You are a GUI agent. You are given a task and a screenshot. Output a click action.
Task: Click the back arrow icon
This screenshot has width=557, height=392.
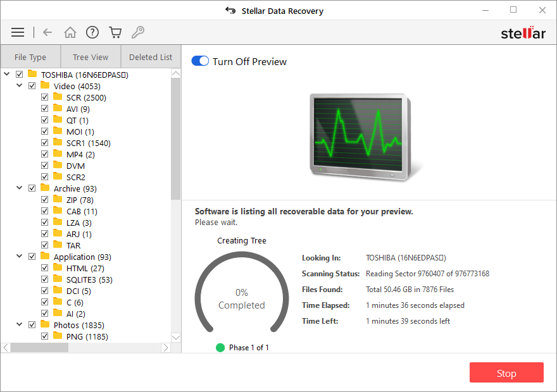coord(47,32)
